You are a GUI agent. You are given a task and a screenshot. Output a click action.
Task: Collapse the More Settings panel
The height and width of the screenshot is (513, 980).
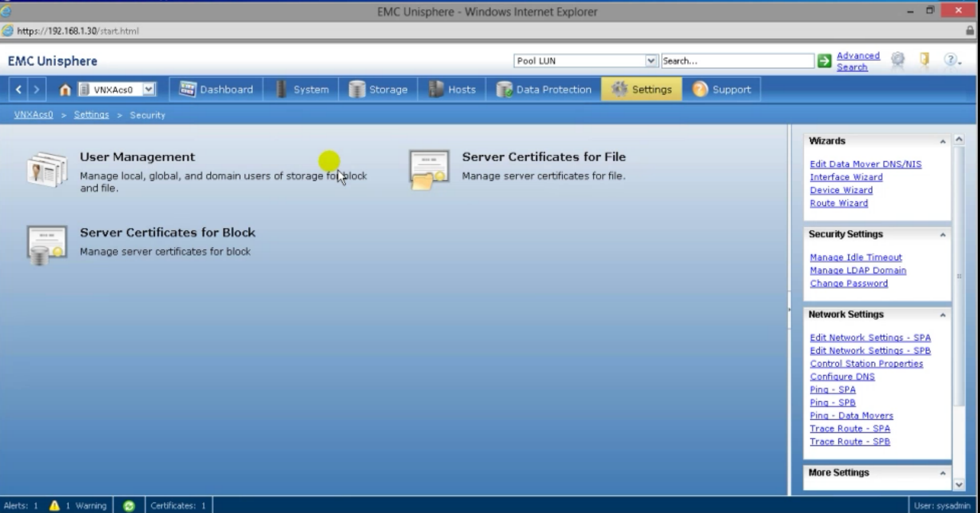942,473
